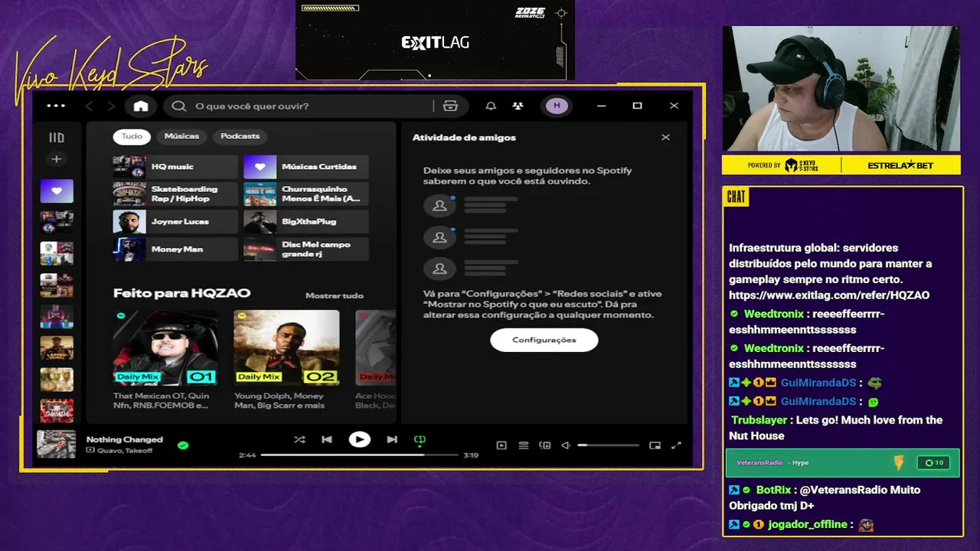Click the VeteransRadio Hype banner

tap(842, 462)
